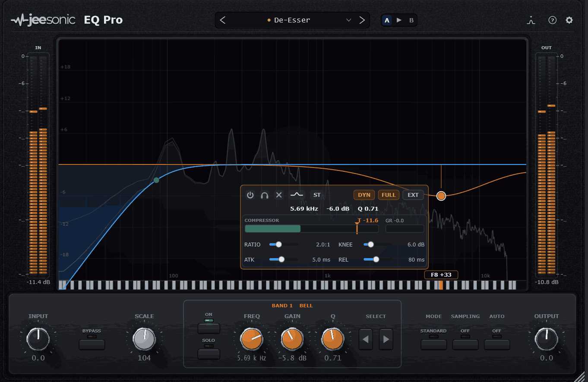Enable the EXT sidechain button
Image resolution: width=588 pixels, height=382 pixels.
coord(413,195)
